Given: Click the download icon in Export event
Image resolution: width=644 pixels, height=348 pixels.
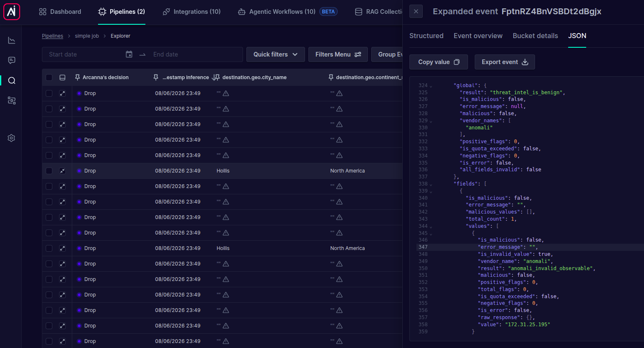Looking at the screenshot, I should point(525,62).
